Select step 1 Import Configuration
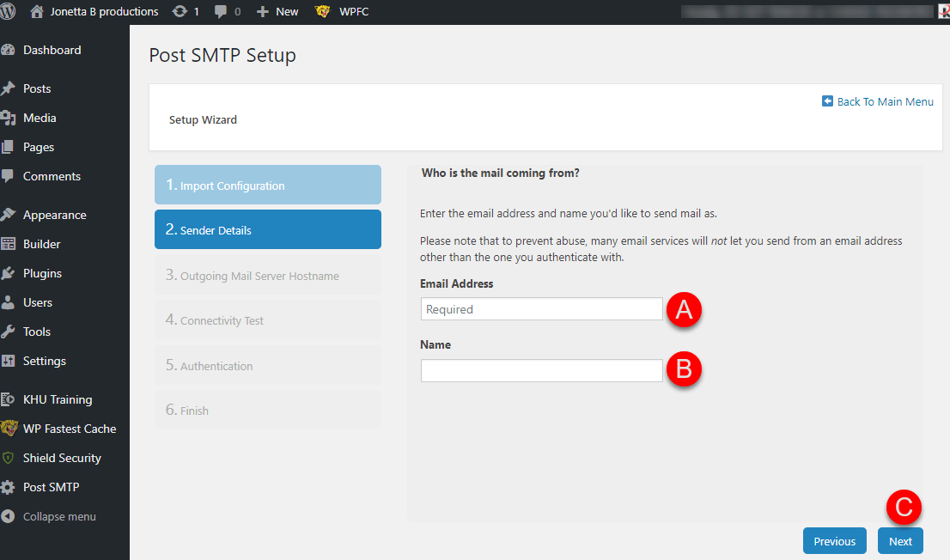The width and height of the screenshot is (950, 560). [268, 185]
